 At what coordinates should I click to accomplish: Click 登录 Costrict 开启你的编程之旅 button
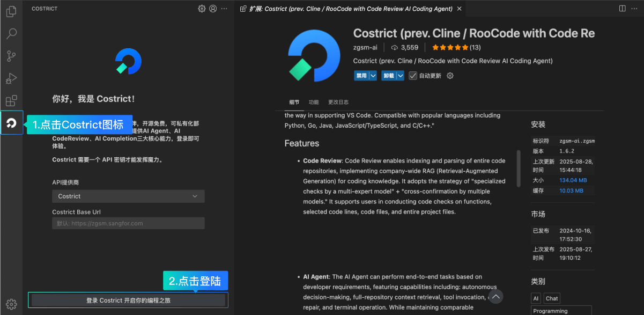pos(128,301)
